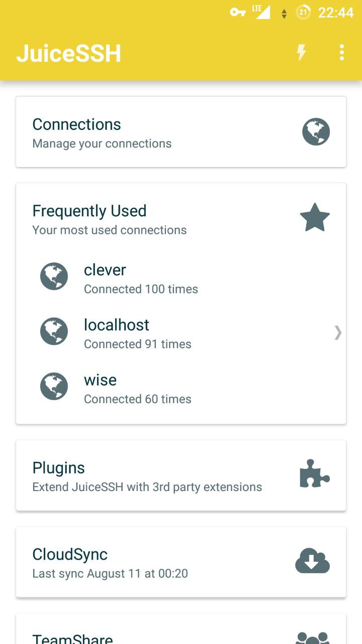Tap the quick connect lightning bolt icon
The height and width of the screenshot is (644, 362).
pos(301,52)
